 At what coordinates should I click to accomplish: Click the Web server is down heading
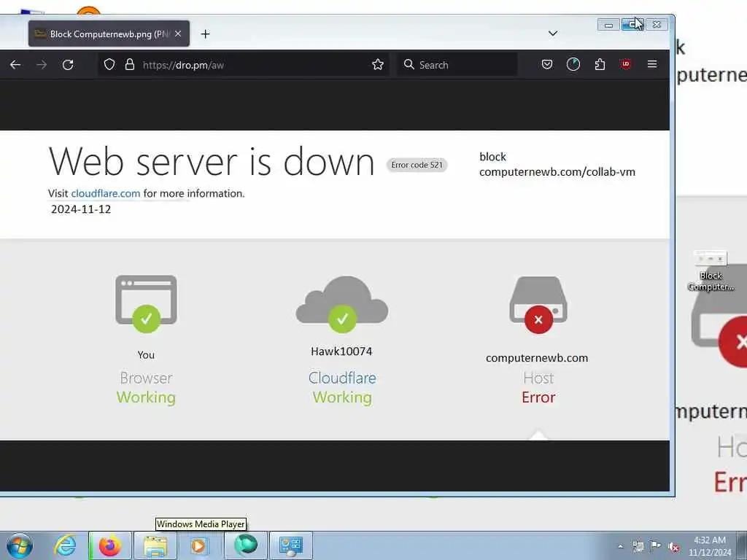click(212, 162)
